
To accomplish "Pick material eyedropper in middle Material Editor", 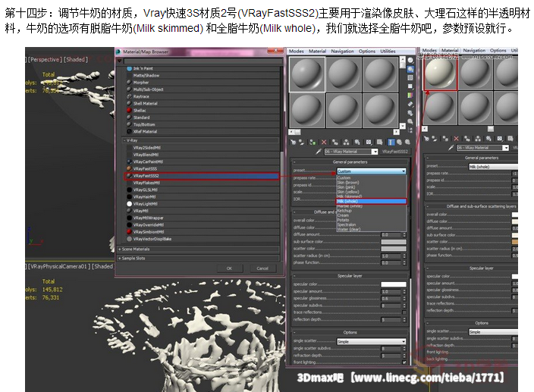I will click(319, 152).
